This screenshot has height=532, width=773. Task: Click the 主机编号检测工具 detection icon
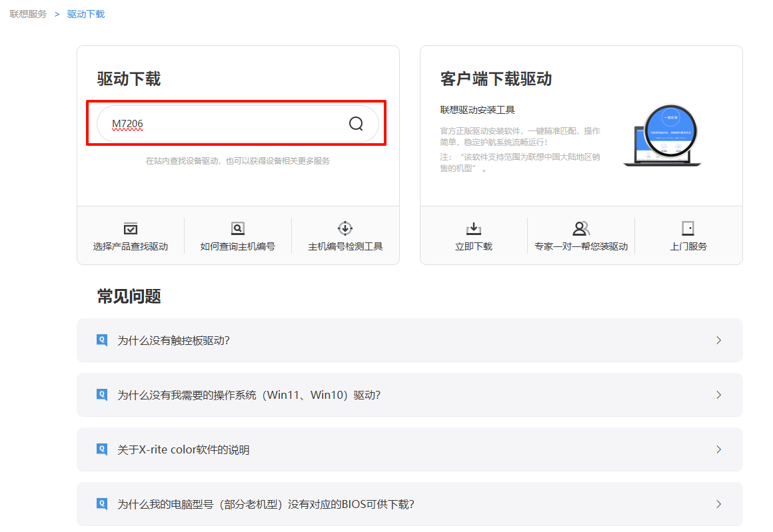pyautogui.click(x=345, y=227)
